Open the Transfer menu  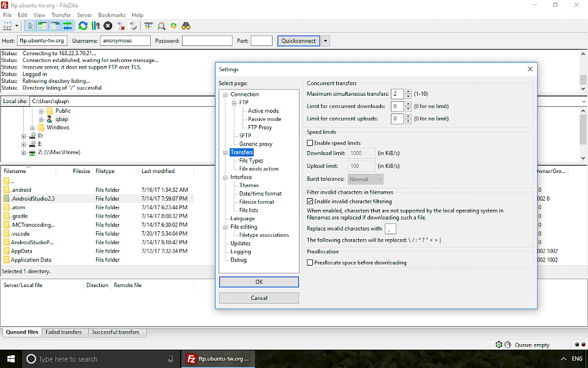coord(61,15)
